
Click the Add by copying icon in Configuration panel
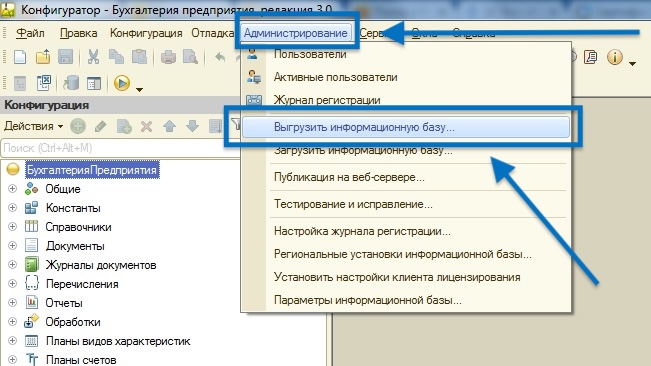pos(124,126)
